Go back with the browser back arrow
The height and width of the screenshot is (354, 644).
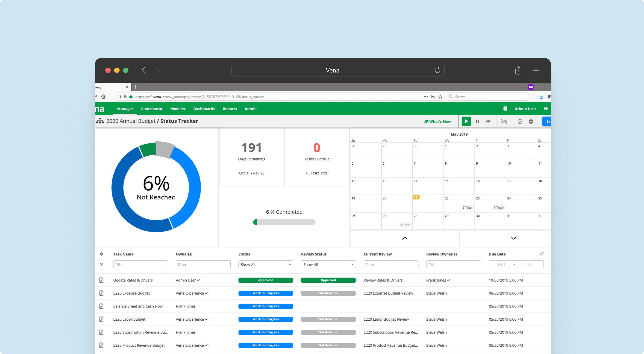(144, 70)
